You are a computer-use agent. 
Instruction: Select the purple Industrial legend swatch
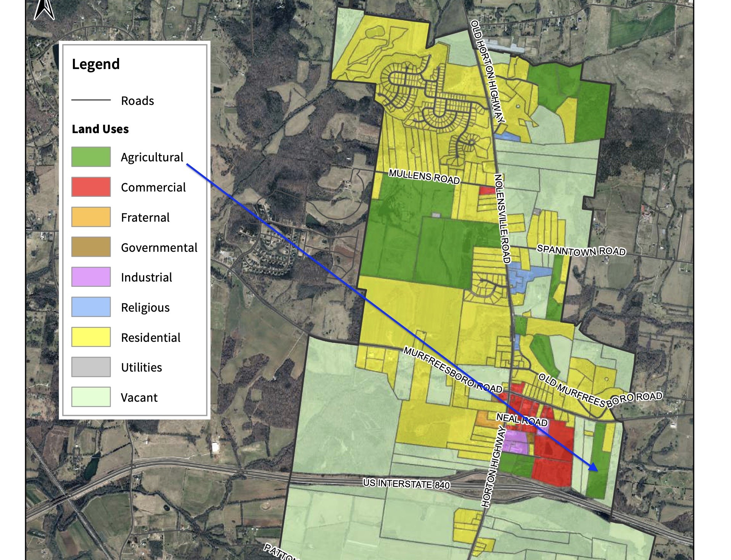91,277
